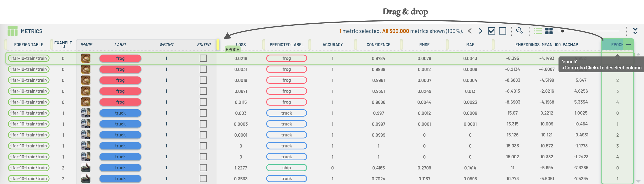The height and width of the screenshot is (184, 644).
Task: Open the first cifar-10-train/train foreign table link
Action: [x=29, y=58]
